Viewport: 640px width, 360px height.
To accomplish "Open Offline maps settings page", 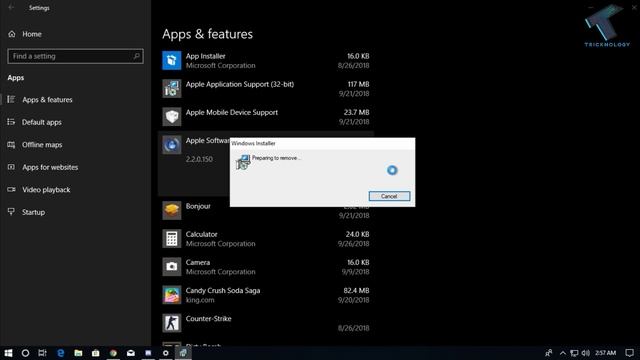I will pos(42,144).
